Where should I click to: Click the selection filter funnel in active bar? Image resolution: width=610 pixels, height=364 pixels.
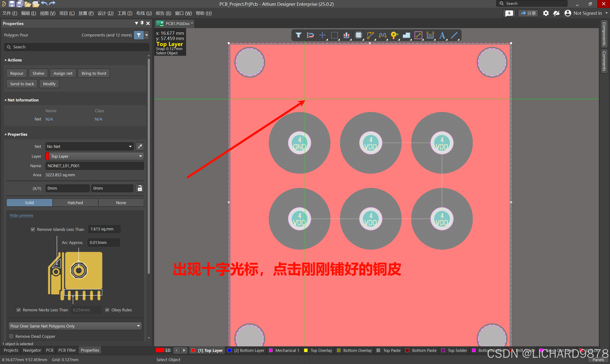click(298, 35)
